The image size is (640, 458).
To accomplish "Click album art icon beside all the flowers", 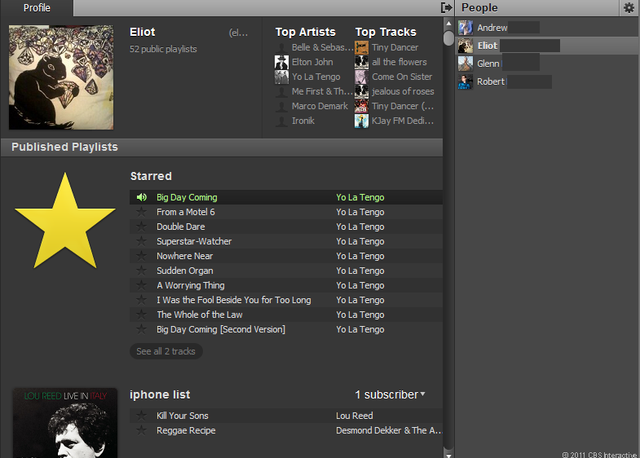I will pyautogui.click(x=362, y=62).
